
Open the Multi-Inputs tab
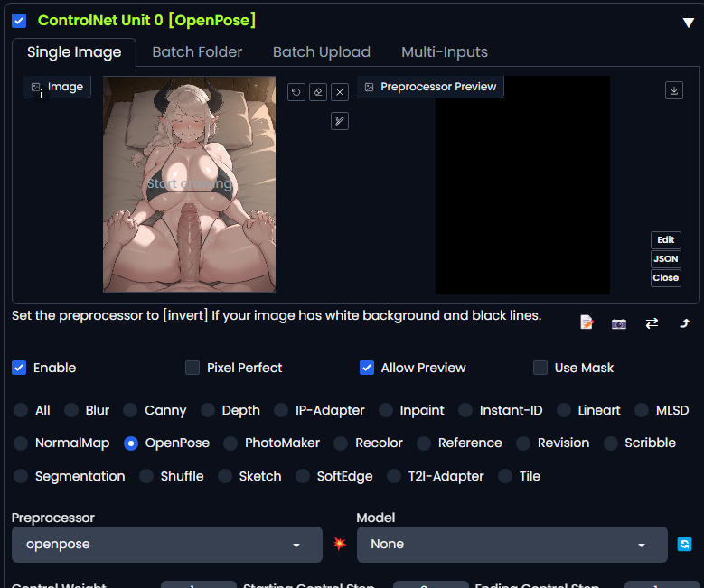coord(445,52)
